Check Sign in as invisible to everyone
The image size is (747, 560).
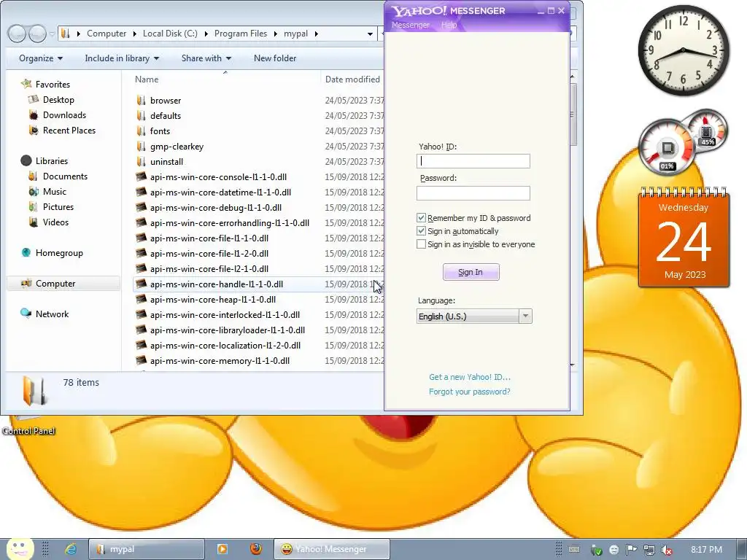coord(421,244)
